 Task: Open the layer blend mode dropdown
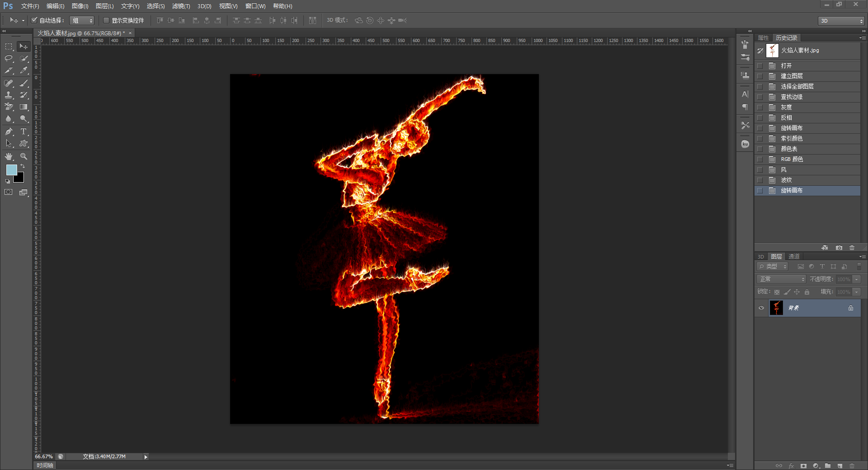(x=782, y=279)
